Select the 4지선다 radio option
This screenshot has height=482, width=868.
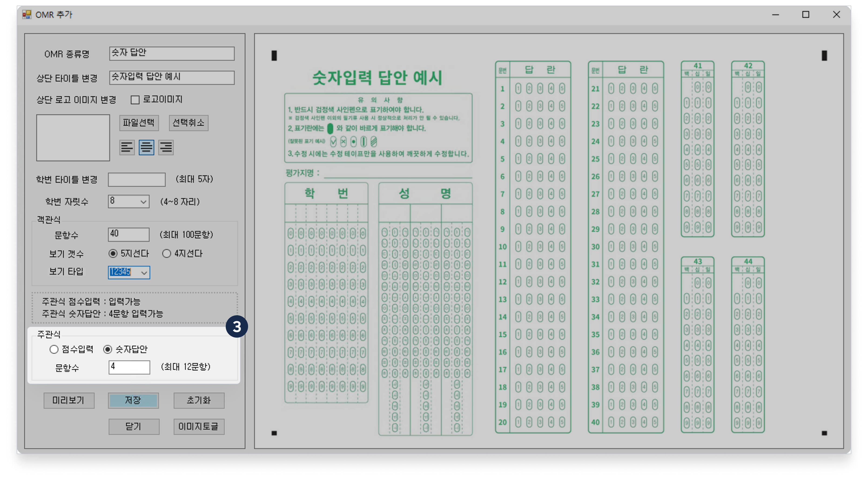(x=166, y=254)
